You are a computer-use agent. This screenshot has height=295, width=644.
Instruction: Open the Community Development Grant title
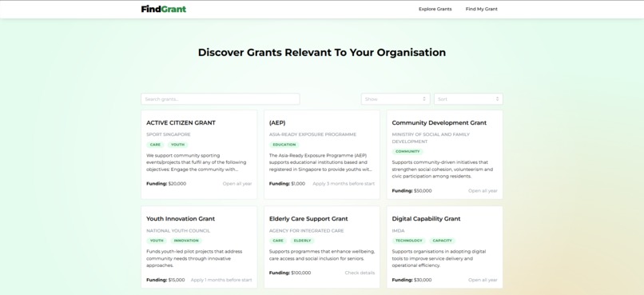click(x=439, y=123)
